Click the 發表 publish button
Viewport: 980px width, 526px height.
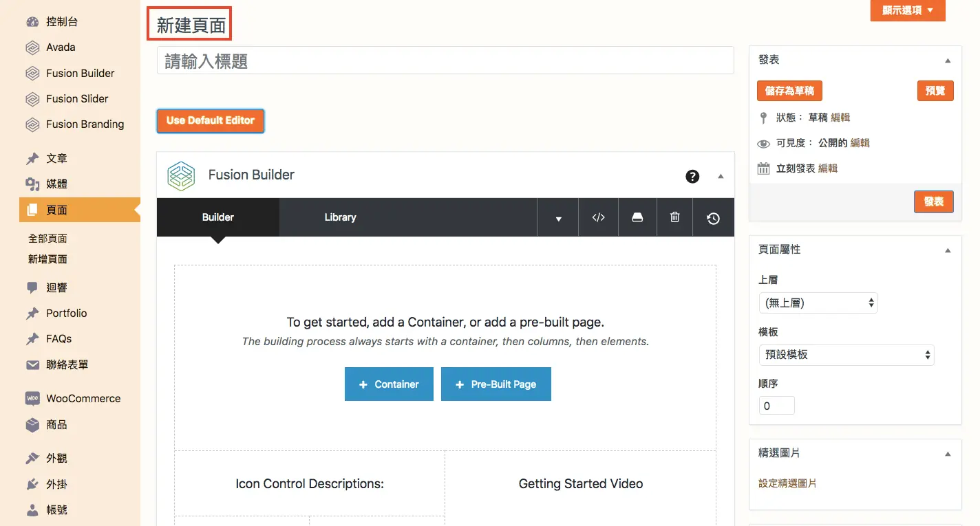tap(934, 201)
